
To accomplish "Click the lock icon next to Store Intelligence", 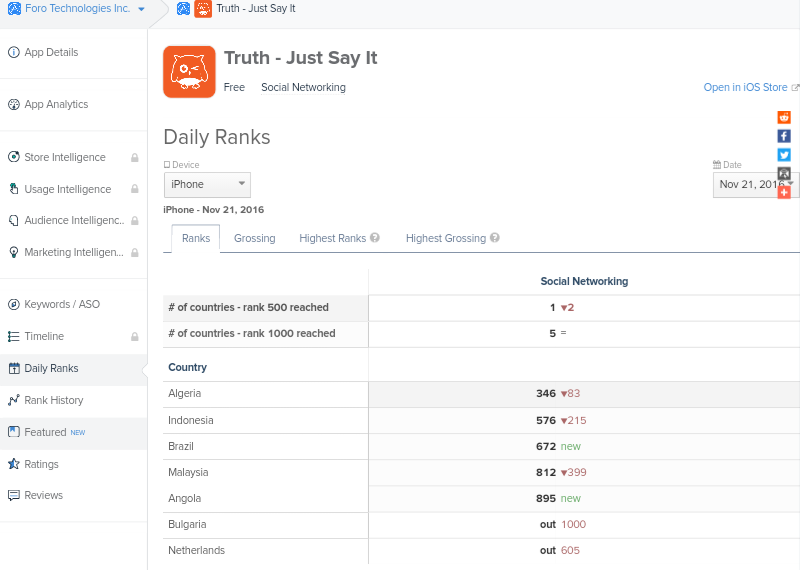I will pyautogui.click(x=134, y=158).
